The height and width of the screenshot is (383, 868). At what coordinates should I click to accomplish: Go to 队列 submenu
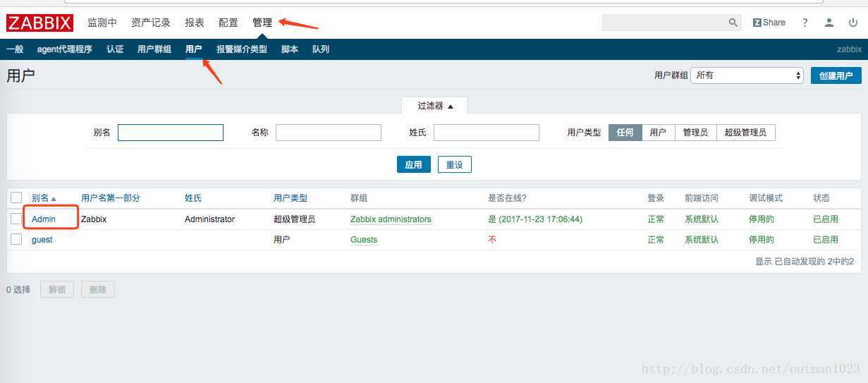point(321,49)
